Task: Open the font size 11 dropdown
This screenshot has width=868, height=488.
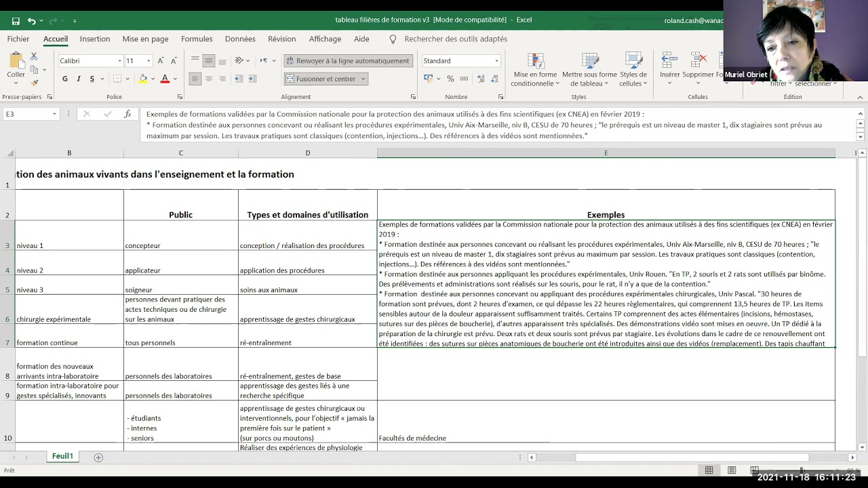Action: tap(149, 61)
